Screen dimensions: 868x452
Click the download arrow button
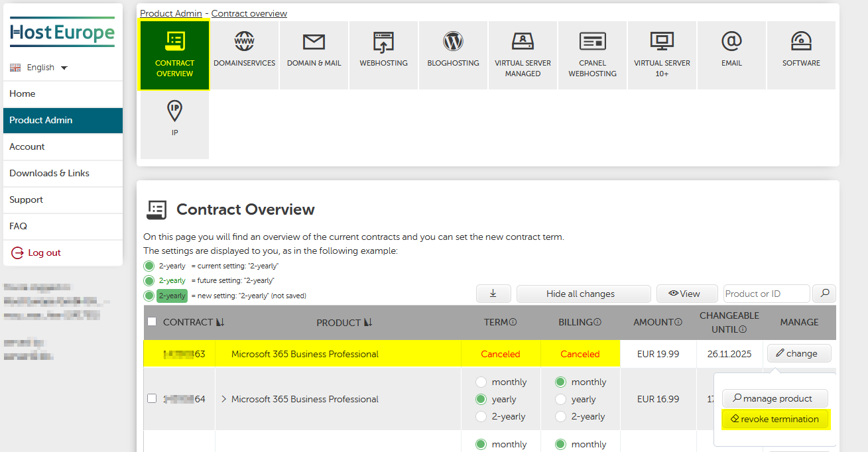pos(493,294)
